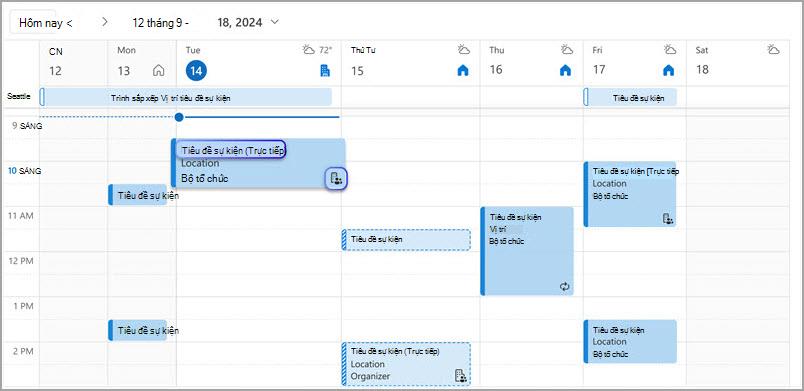Click office building icon on Tuesday 14
This screenshot has height=391, width=804.
click(x=325, y=71)
